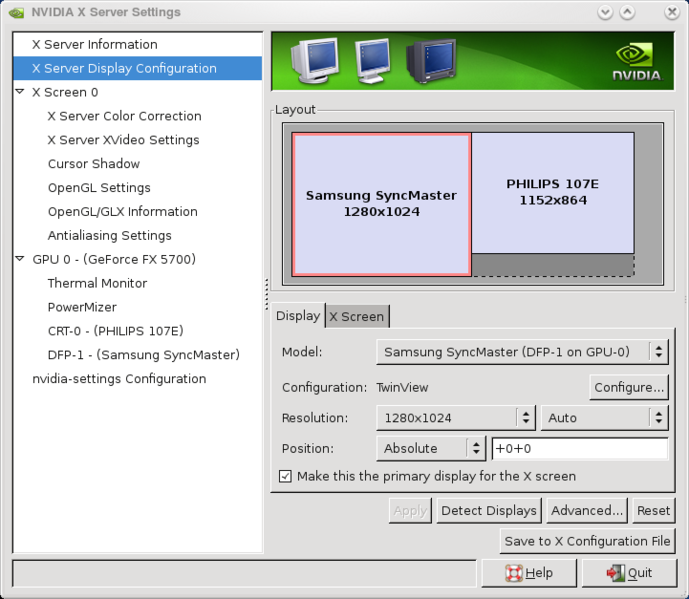This screenshot has height=599, width=689.
Task: Click the roll-up arrow in the title bar
Action: (x=627, y=12)
